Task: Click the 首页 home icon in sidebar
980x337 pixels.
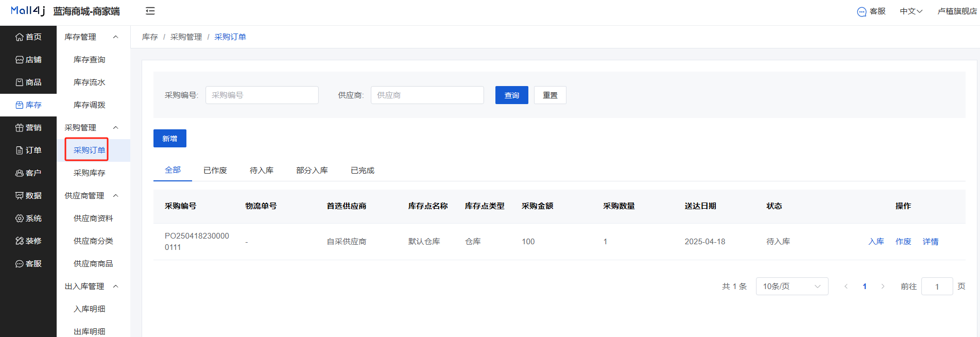Action: click(x=20, y=37)
